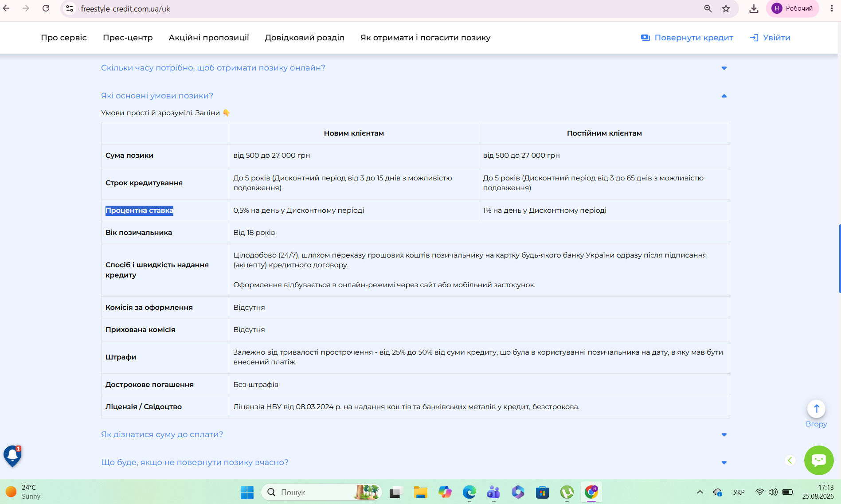Viewport: 841px width, 504px height.
Task: Open the browser downloads icon
Action: (754, 8)
